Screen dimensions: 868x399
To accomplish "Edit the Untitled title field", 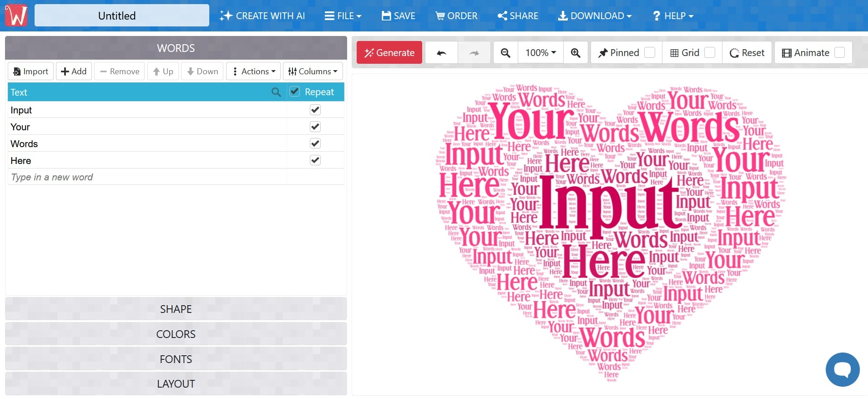I will coord(122,15).
